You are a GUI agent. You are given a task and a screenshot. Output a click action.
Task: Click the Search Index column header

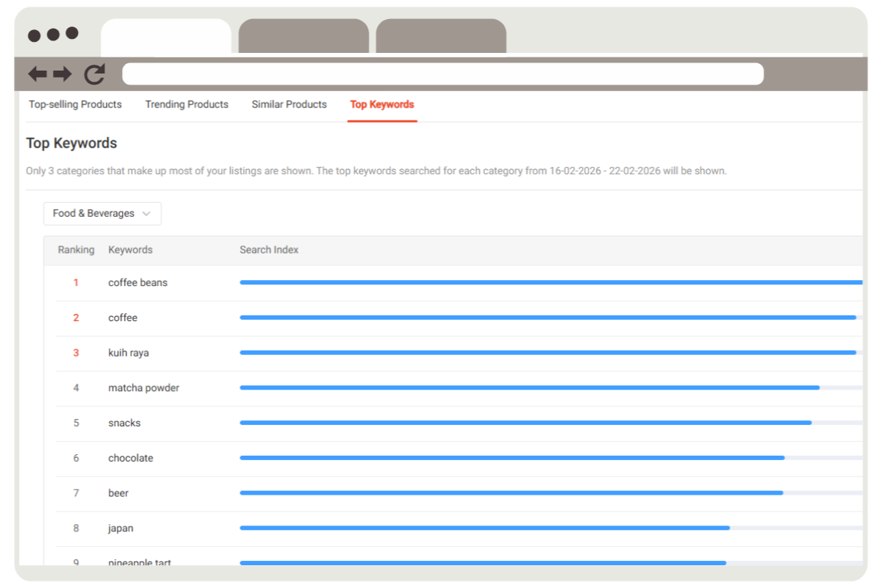269,250
